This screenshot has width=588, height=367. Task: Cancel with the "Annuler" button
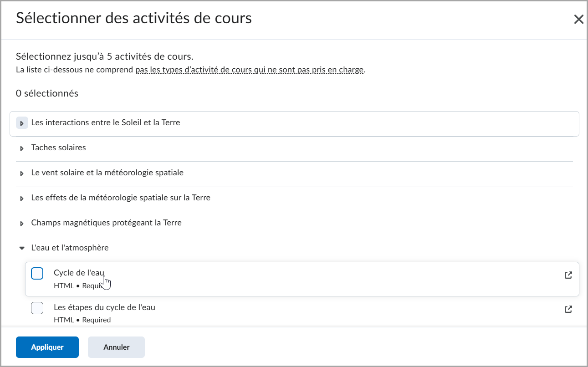click(x=116, y=347)
